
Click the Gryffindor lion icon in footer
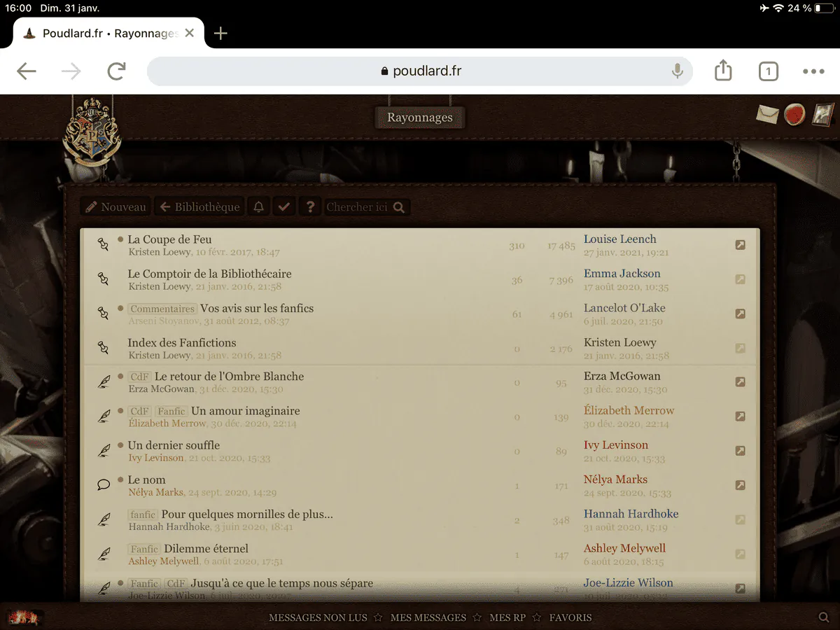(x=26, y=618)
